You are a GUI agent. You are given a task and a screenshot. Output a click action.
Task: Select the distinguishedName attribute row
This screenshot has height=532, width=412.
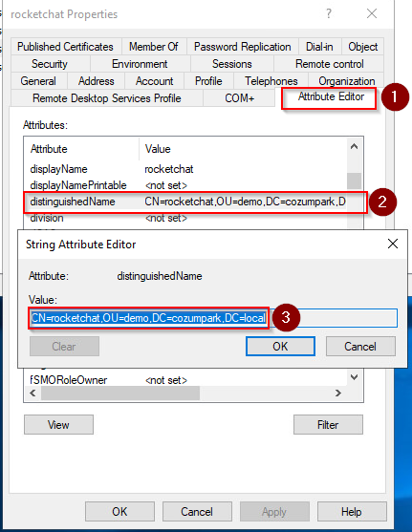point(187,202)
